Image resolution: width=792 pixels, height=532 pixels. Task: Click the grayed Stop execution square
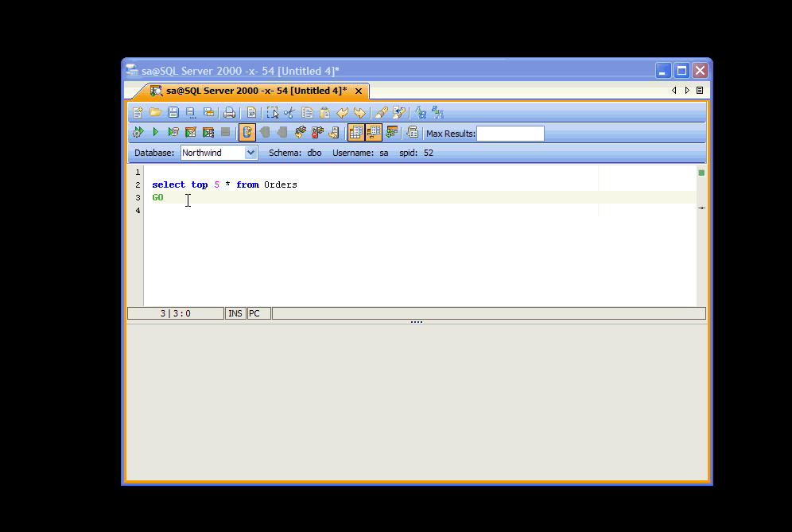click(x=225, y=132)
